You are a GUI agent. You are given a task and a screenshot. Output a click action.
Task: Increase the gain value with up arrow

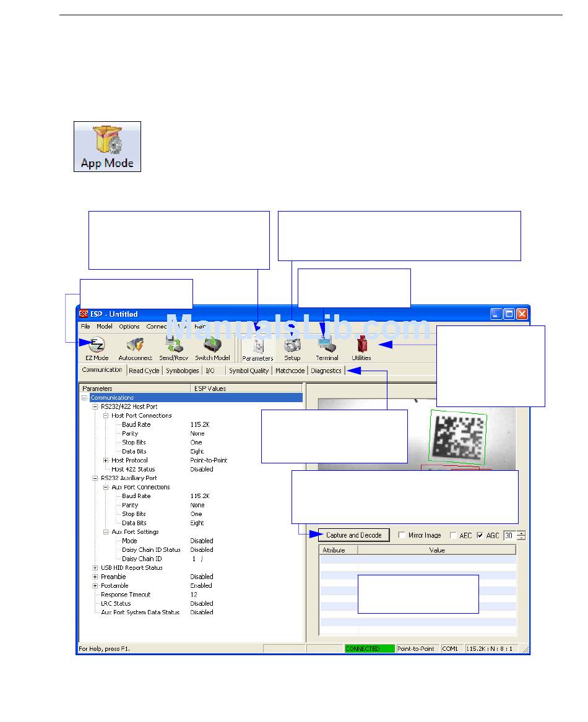(521, 533)
